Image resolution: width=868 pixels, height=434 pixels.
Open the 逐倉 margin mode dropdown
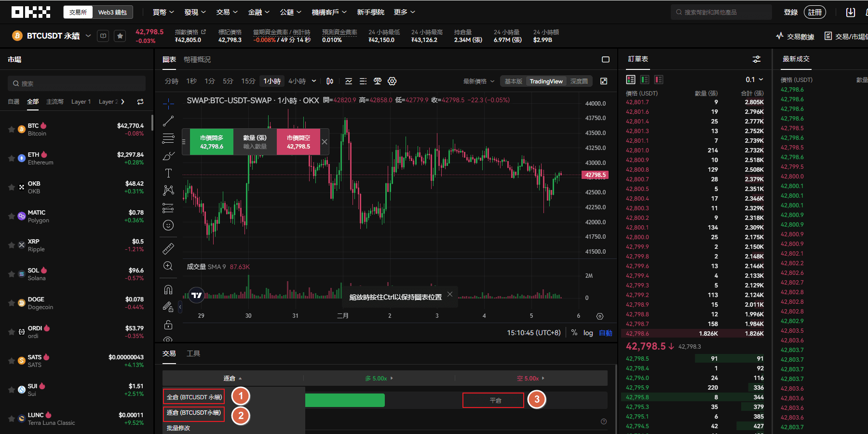click(232, 378)
